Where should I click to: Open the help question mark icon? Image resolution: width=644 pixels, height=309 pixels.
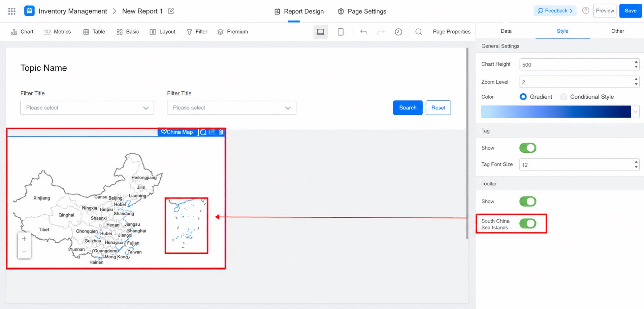[586, 11]
